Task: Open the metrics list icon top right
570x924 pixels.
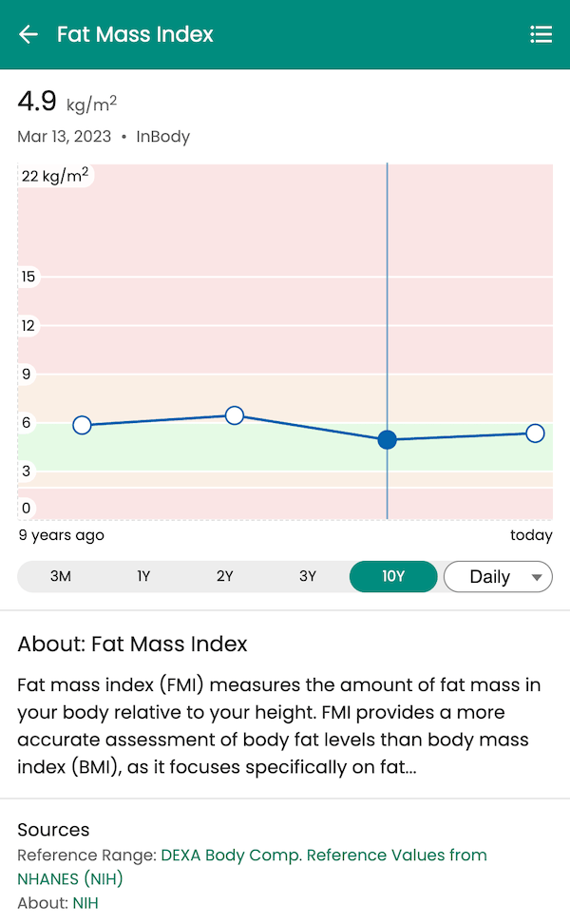Action: point(541,34)
